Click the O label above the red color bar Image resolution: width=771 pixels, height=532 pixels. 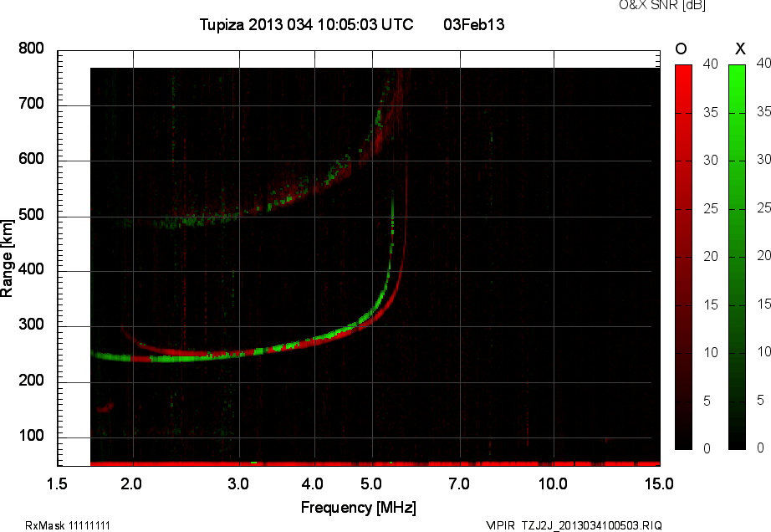(x=681, y=49)
